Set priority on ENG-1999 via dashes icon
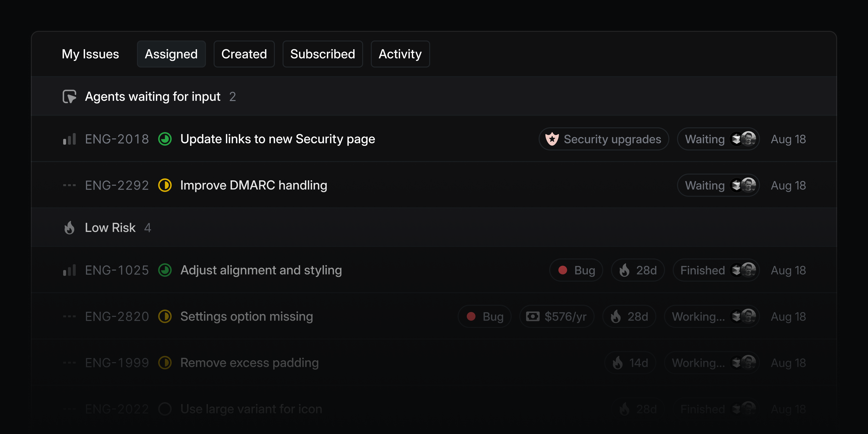 69,363
